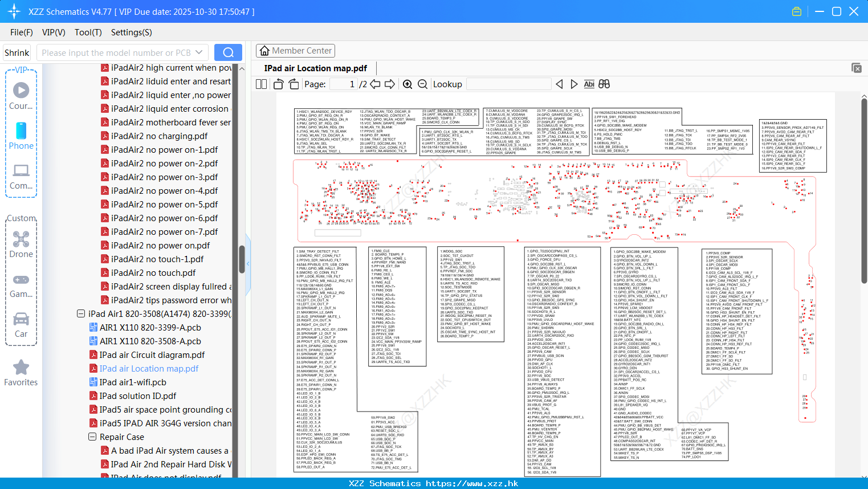Open IPad air1-wifi.pcb
Viewport: 868px width, 489px height.
click(x=133, y=382)
